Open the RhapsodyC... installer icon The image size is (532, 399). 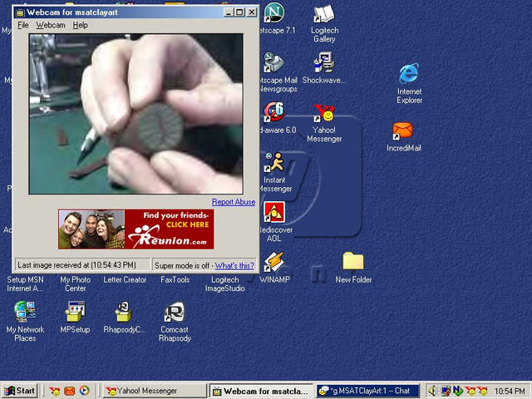(x=124, y=311)
